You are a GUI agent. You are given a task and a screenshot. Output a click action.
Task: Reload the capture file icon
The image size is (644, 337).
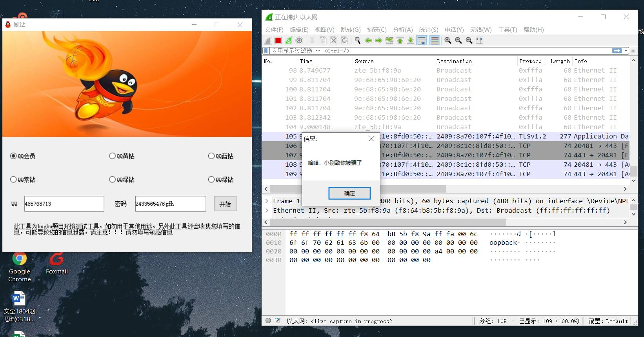tap(344, 40)
